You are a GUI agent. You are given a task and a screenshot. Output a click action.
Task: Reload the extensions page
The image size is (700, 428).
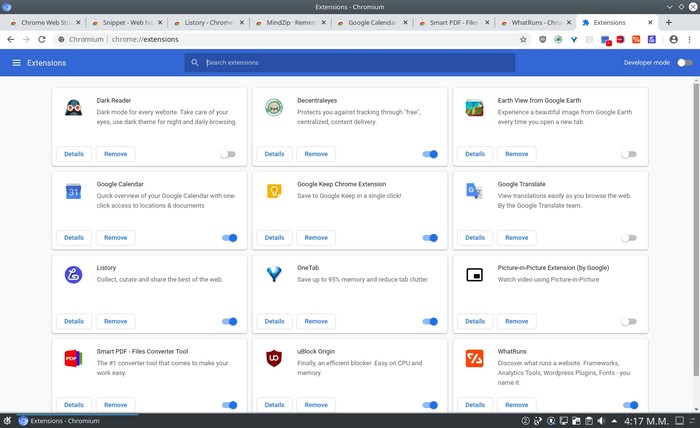tap(42, 39)
